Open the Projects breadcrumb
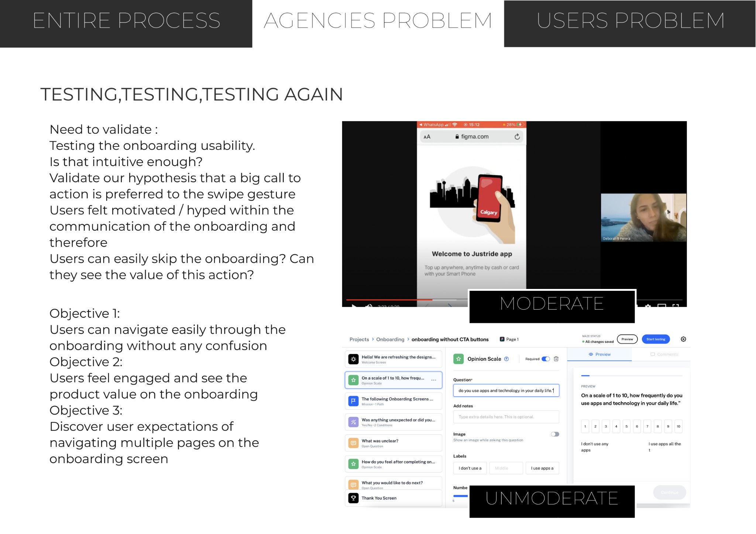 coord(359,339)
